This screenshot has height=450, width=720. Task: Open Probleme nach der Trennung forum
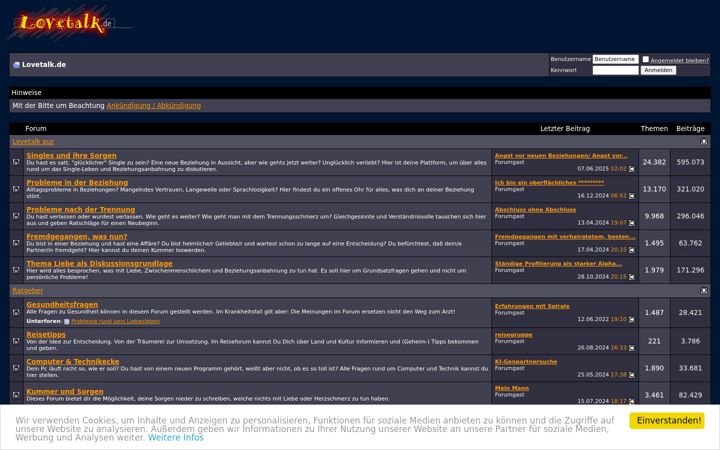(x=80, y=210)
